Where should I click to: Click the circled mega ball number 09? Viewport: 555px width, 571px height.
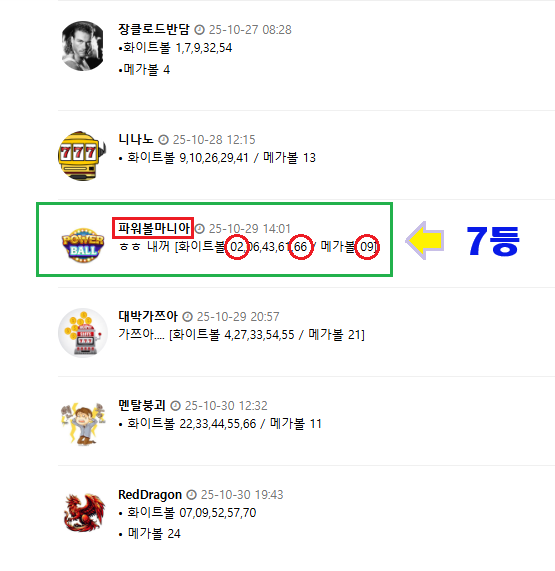[x=367, y=247]
